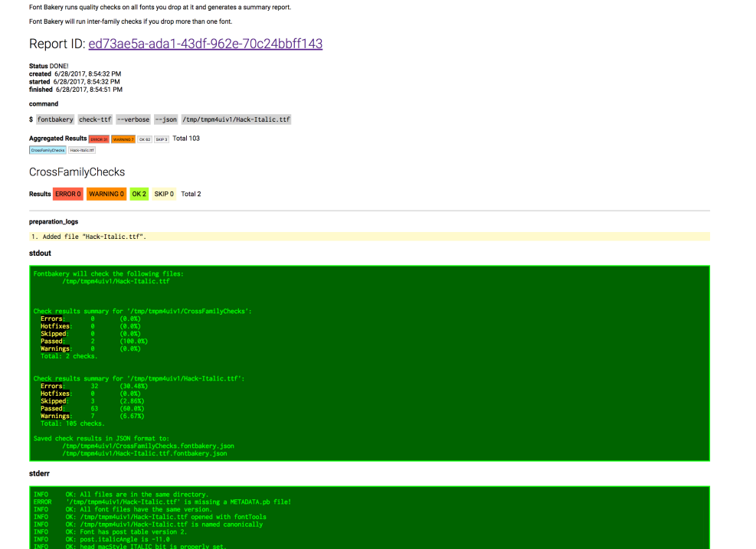Click the fontbakery command token
Screen dimensions: 756x549
55,119
